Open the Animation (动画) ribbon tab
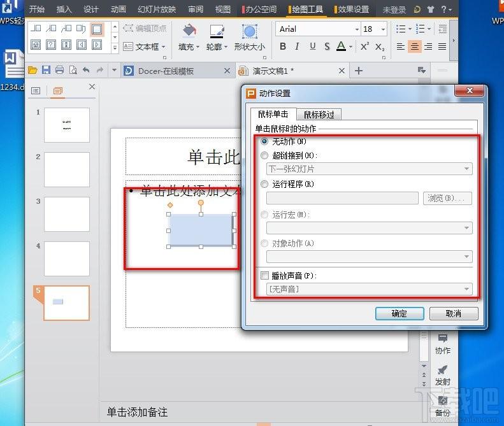504x426 pixels. click(x=119, y=10)
